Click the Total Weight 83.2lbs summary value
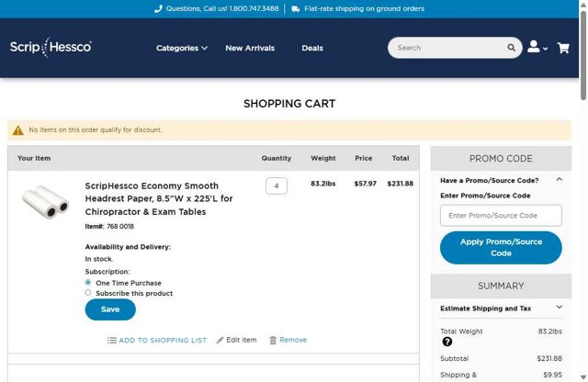The image size is (588, 382). (549, 331)
